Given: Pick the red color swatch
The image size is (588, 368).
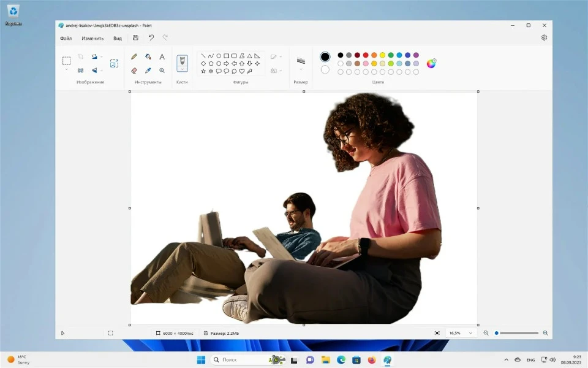Looking at the screenshot, I should (x=366, y=55).
